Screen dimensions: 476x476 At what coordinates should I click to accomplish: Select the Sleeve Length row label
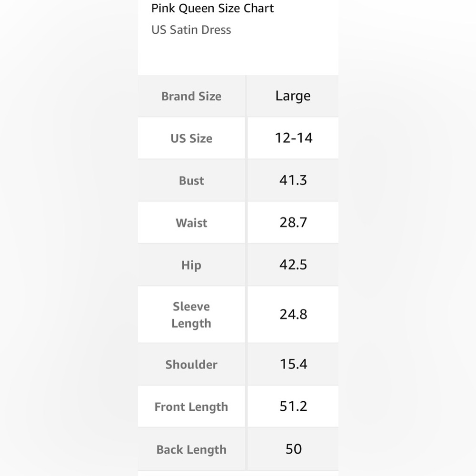coord(191,315)
